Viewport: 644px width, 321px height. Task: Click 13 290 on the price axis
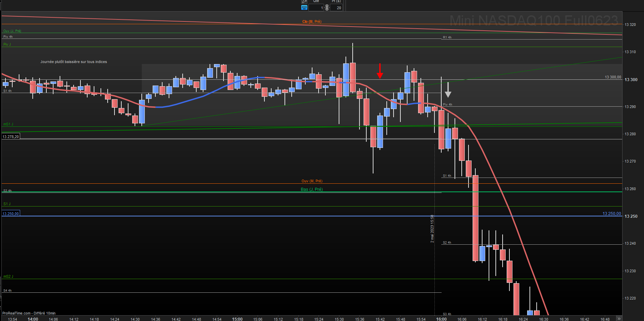pos(630,107)
